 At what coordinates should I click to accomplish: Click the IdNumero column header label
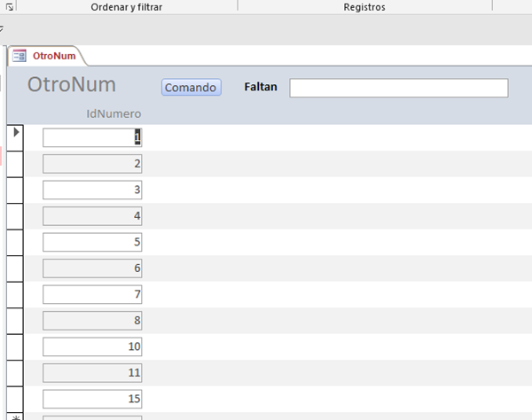113,114
